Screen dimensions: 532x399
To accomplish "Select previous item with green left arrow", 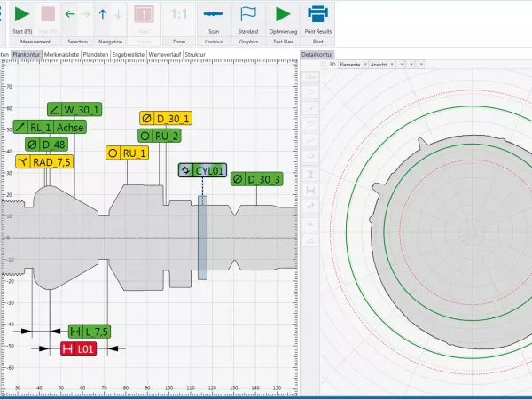I will (70, 14).
